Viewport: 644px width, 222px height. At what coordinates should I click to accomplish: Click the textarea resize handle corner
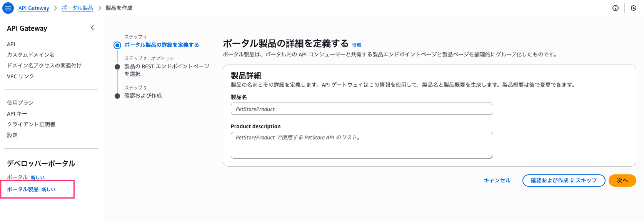tap(491, 156)
